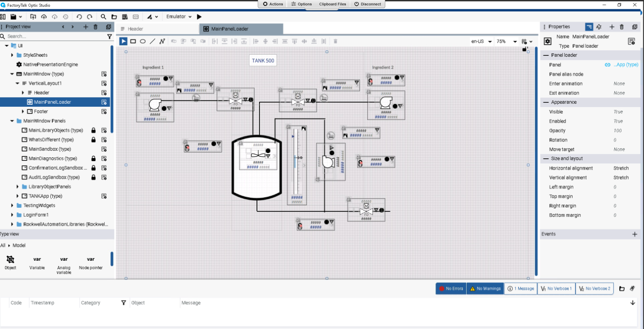644x329 pixels.
Task: Select MainSandbox (type) in the tree
Action: [x=50, y=149]
